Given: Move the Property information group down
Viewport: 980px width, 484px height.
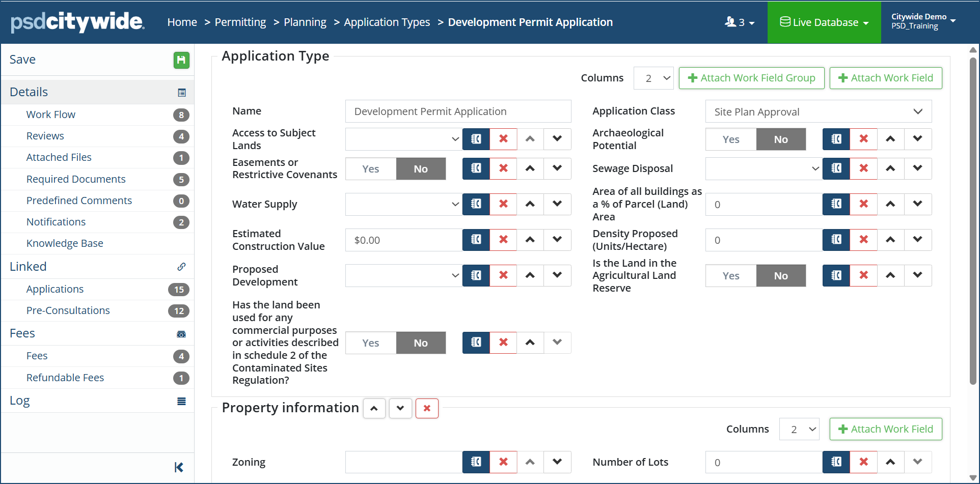Looking at the screenshot, I should [400, 408].
